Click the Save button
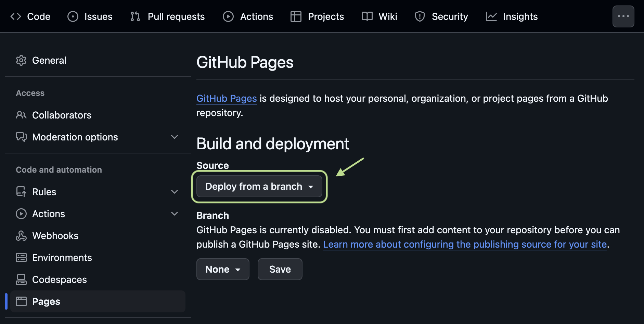The width and height of the screenshot is (644, 324). click(280, 269)
